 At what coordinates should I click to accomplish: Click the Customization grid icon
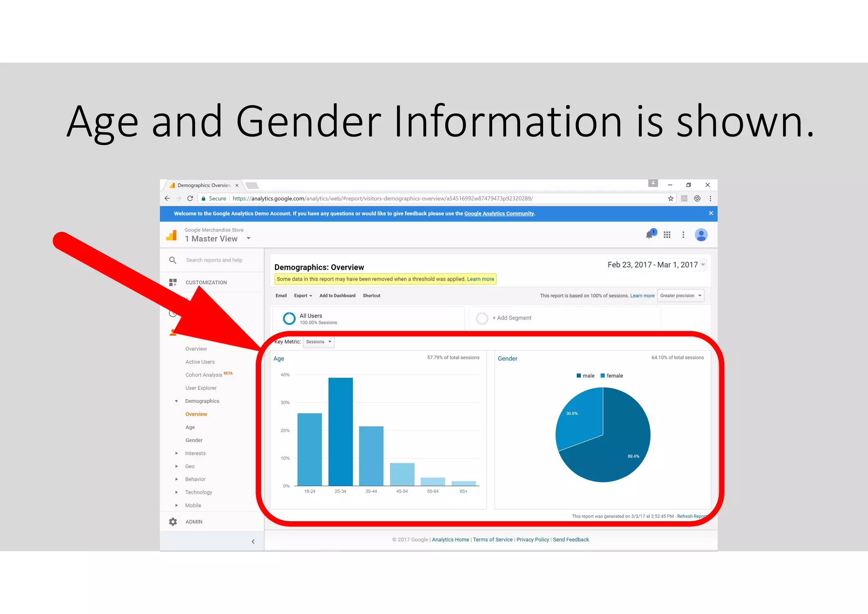point(172,282)
